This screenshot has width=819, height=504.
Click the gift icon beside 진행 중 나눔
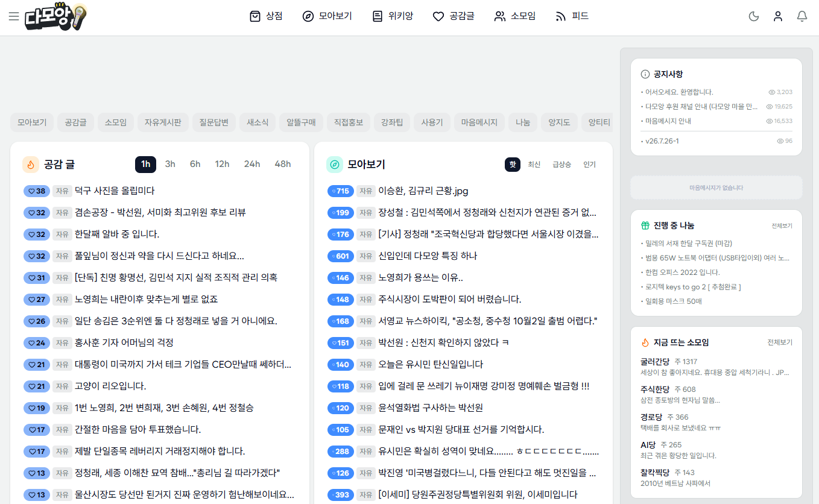pos(645,225)
